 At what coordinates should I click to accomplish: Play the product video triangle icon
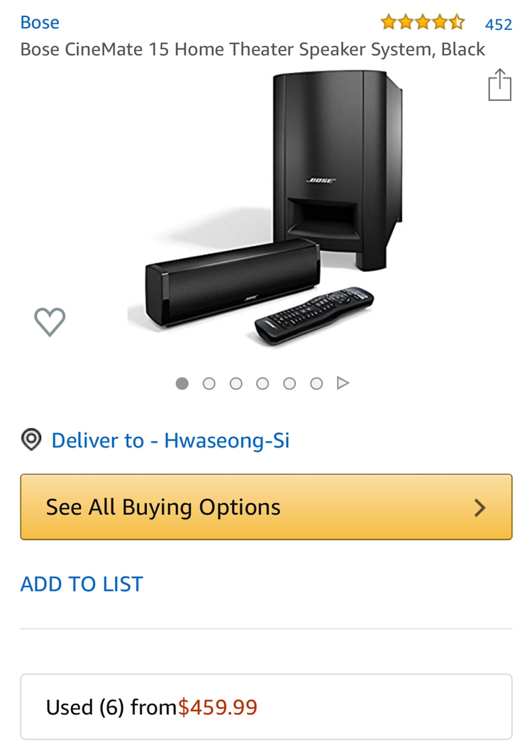(x=343, y=383)
